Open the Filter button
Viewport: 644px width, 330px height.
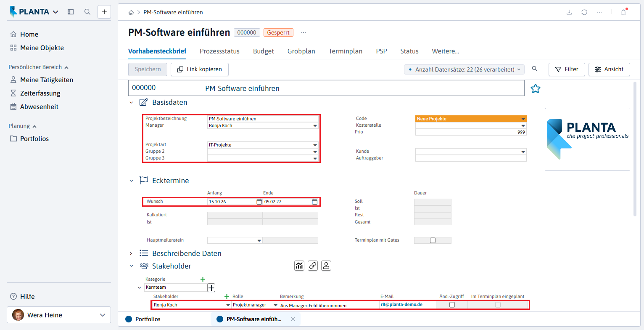(567, 69)
